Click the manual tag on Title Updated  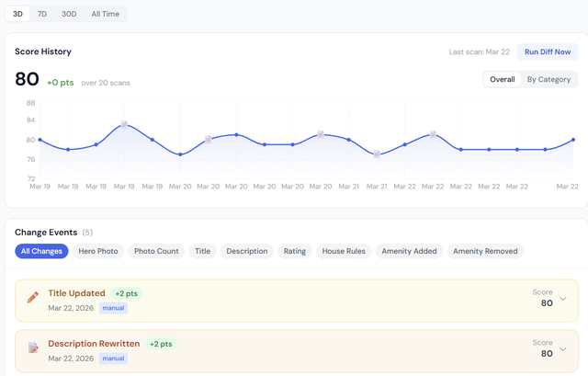(x=113, y=308)
